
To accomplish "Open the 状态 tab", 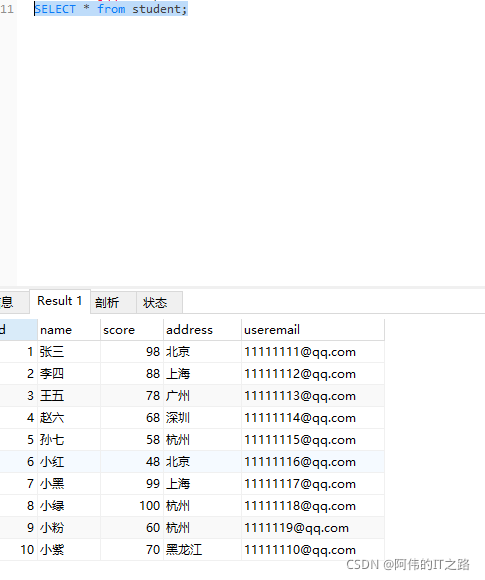I will point(159,303).
